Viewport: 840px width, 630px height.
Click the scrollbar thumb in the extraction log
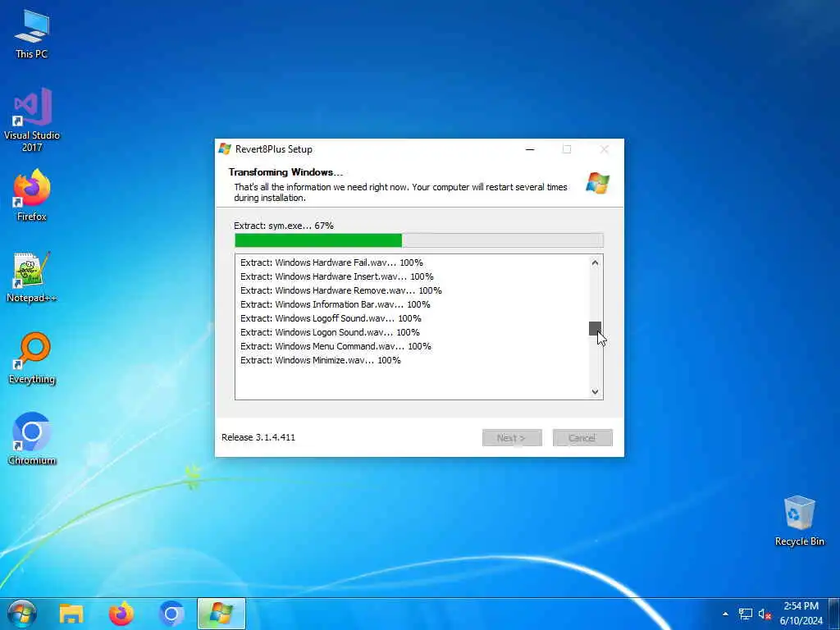click(596, 328)
